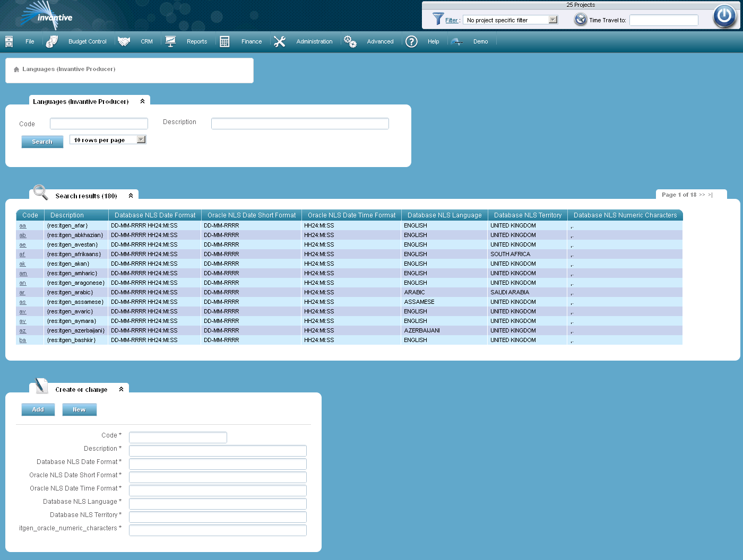Click the Administration tools icon

coord(280,41)
